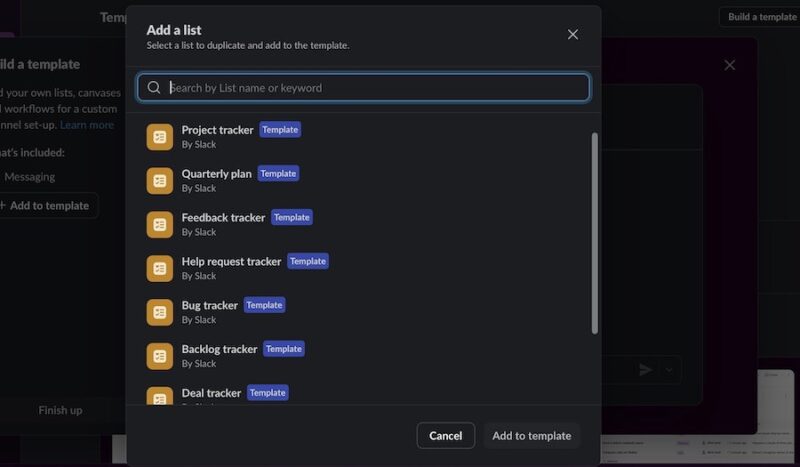Image resolution: width=800 pixels, height=467 pixels.
Task: Select the Project tracker list name
Action: [217, 130]
